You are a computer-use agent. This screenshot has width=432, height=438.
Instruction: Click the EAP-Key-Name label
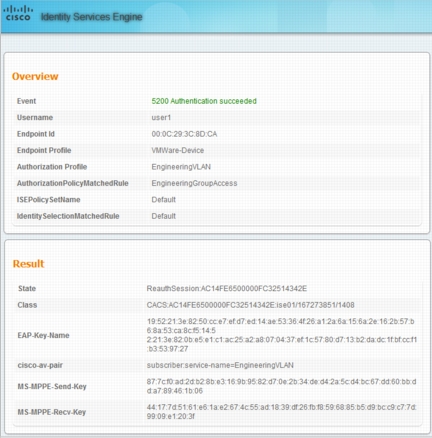43,335
